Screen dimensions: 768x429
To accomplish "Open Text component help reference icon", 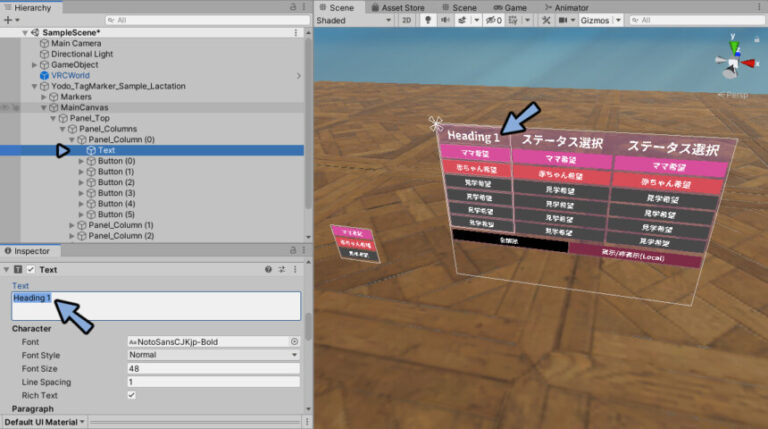I will [x=268, y=269].
